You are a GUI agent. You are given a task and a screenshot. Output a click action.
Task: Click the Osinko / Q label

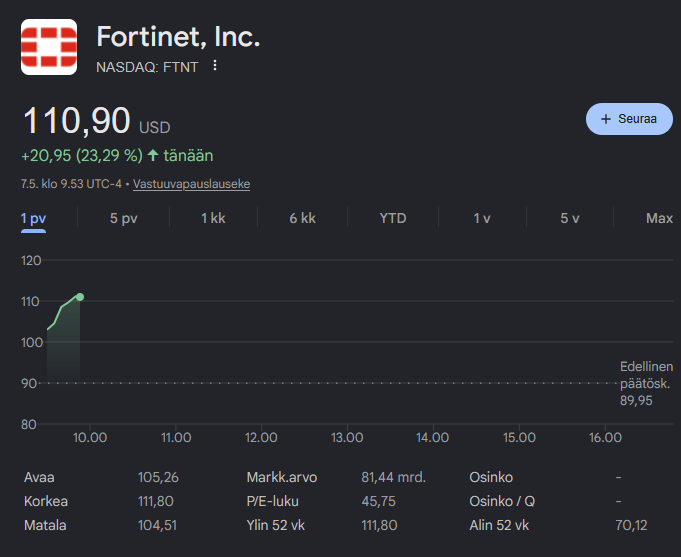click(x=502, y=501)
